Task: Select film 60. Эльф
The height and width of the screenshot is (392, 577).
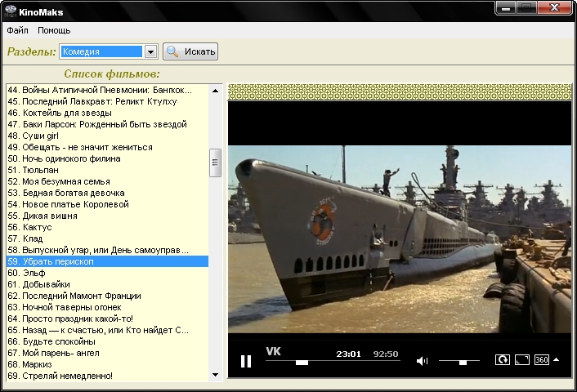Action: (x=107, y=273)
